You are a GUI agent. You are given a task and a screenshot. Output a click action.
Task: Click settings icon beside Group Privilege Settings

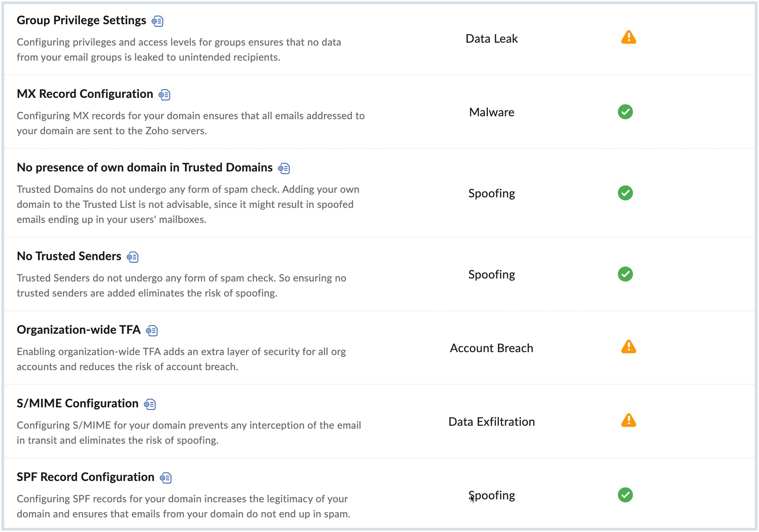click(x=158, y=21)
